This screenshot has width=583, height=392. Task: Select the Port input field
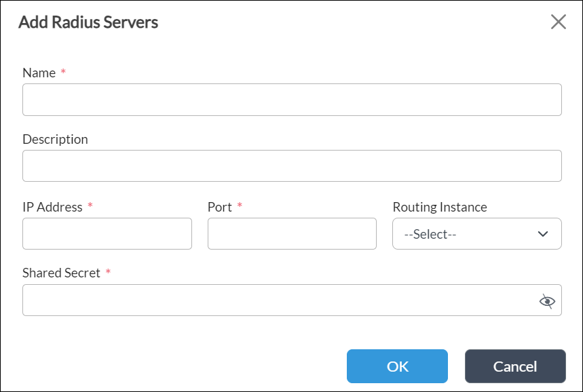coord(292,233)
